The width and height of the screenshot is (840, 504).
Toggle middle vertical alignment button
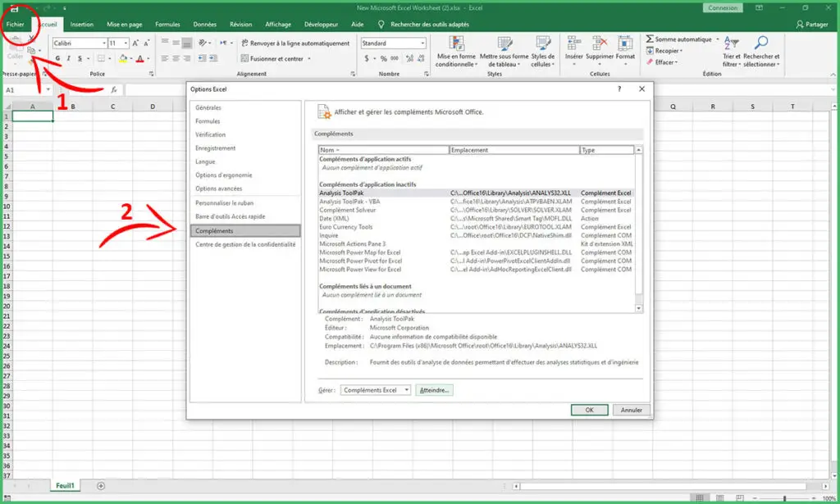pyautogui.click(x=176, y=43)
